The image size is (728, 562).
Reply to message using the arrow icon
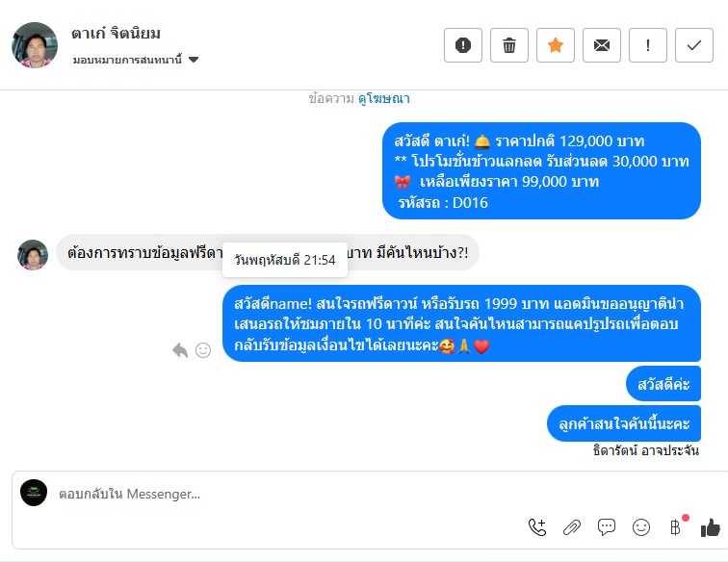tap(180, 350)
